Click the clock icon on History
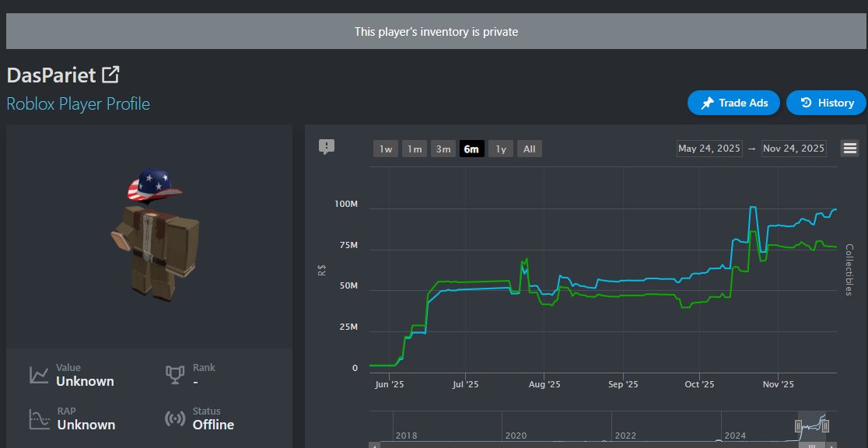Screen dimensions: 868x448 pos(806,103)
